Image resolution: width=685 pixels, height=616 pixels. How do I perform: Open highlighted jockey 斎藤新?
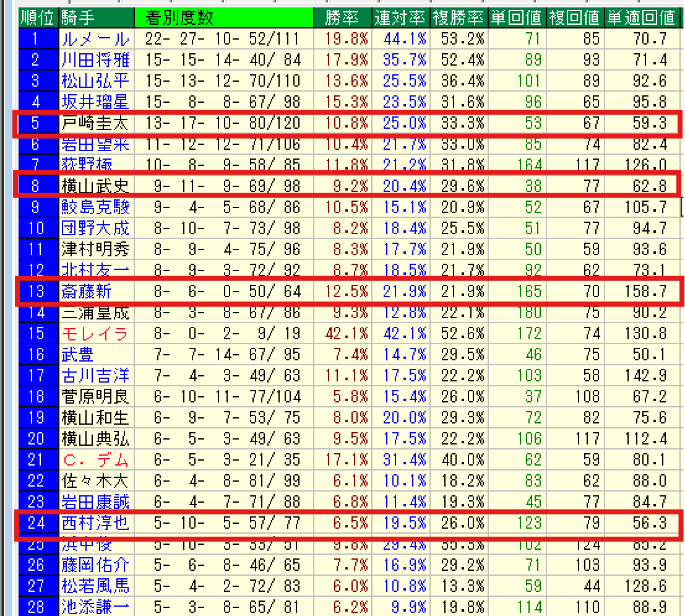(x=87, y=291)
